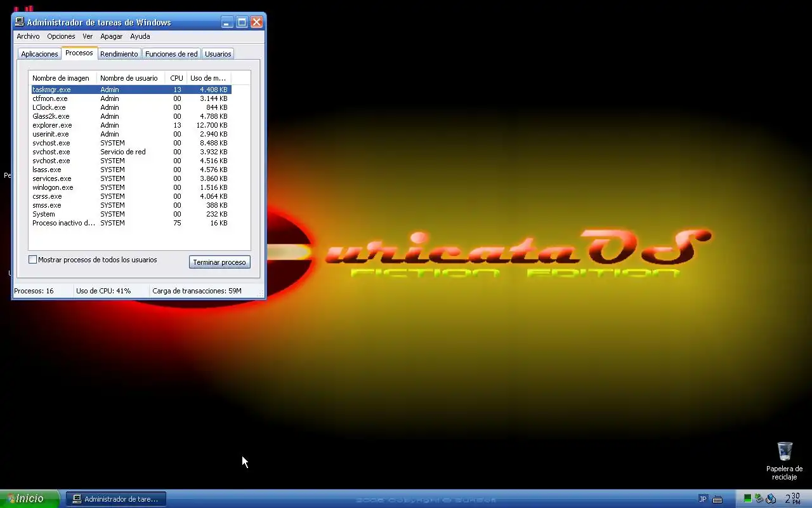Select the services.exe process row
Viewport: 812px width, 508px height.
131,178
